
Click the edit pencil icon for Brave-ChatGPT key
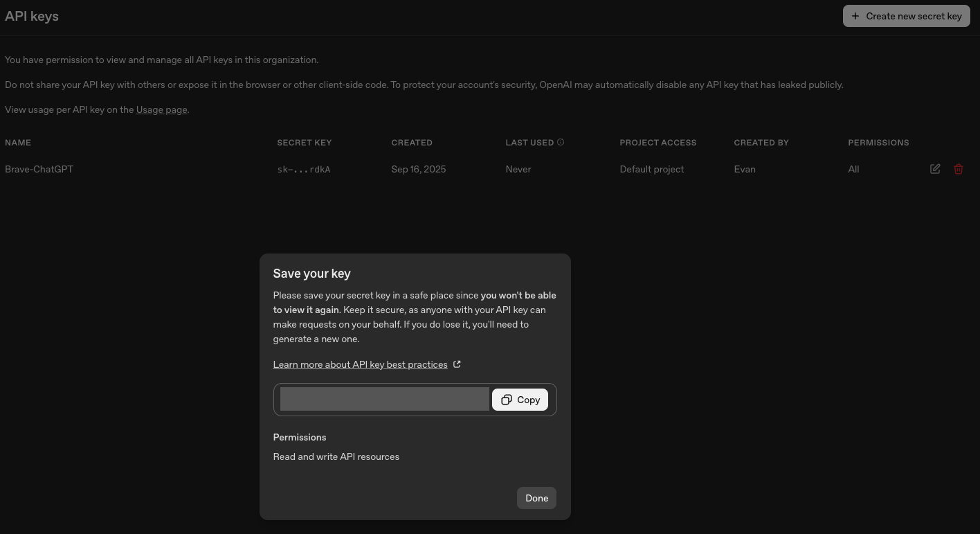click(935, 169)
